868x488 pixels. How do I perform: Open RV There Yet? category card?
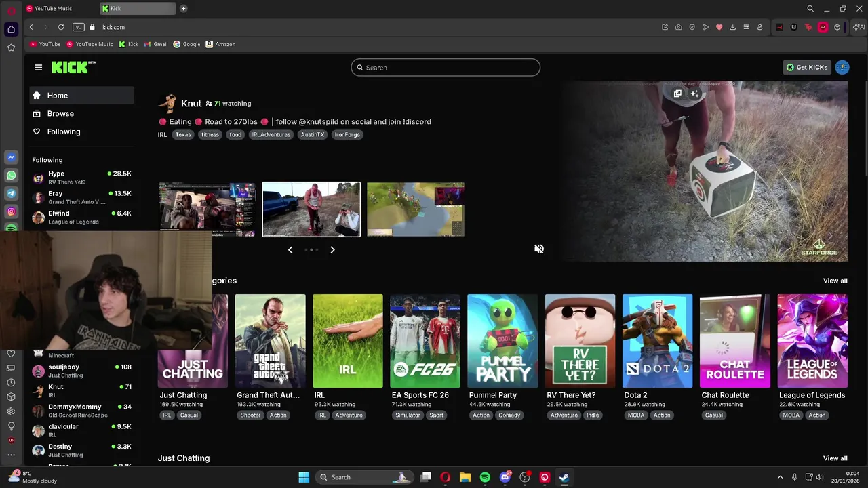[580, 341]
